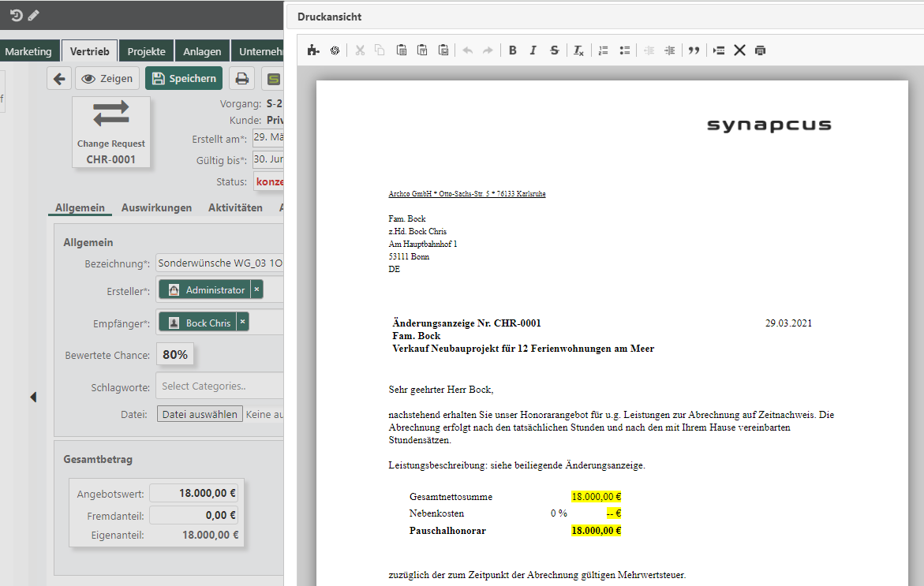Screen dimensions: 924x586
Task: Remove text formatting with the Tx icon
Action: click(x=577, y=50)
